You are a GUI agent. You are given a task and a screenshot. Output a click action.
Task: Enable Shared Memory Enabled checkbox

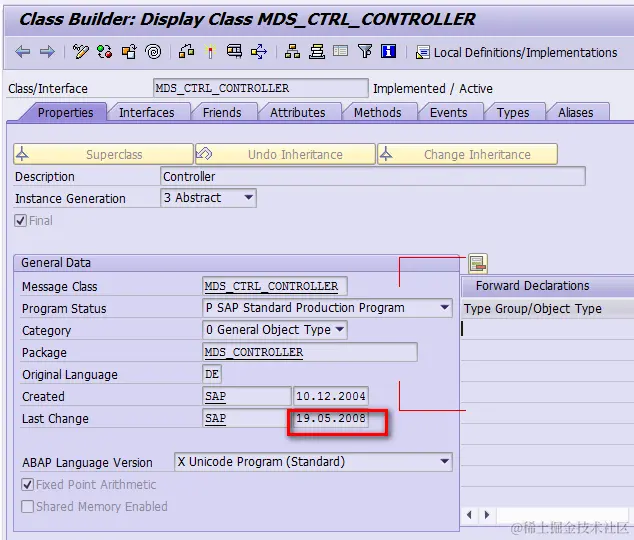point(27,506)
